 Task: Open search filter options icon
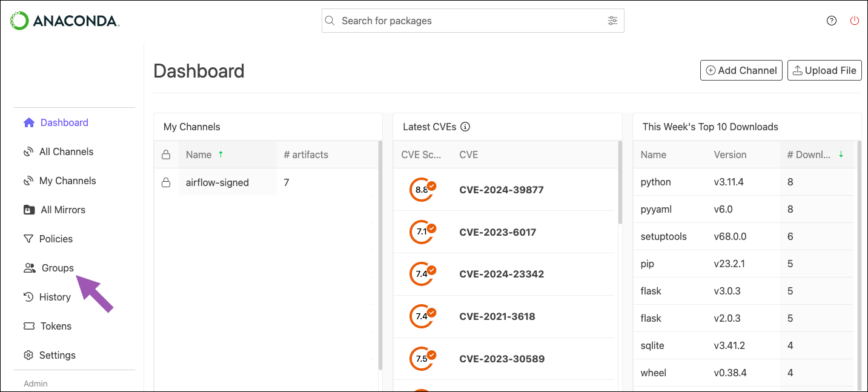612,21
